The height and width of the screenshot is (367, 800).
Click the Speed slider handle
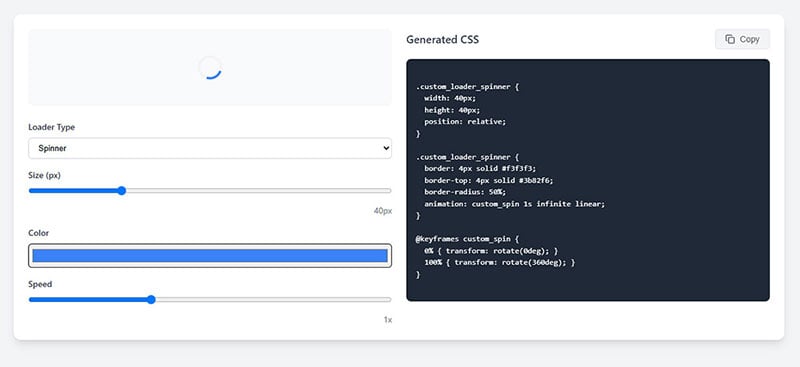(x=151, y=300)
